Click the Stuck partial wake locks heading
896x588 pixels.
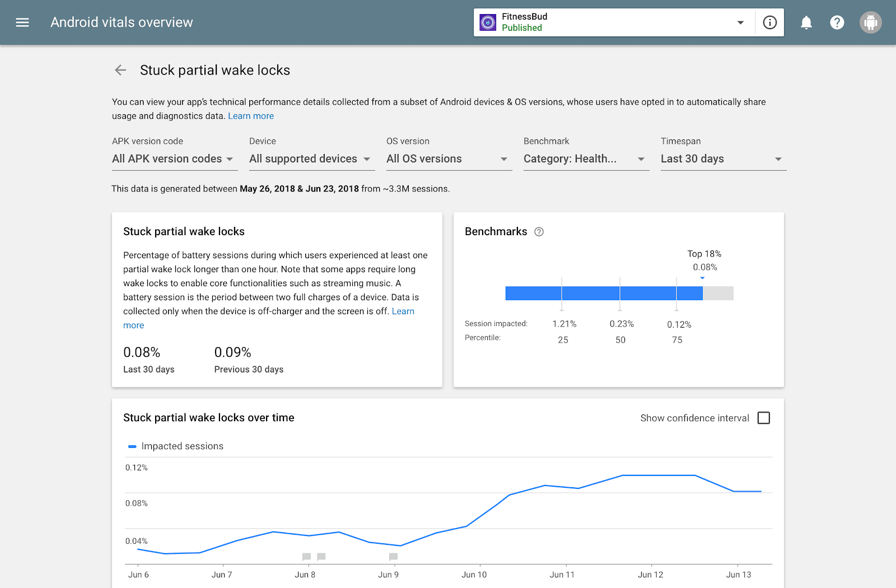click(x=215, y=70)
